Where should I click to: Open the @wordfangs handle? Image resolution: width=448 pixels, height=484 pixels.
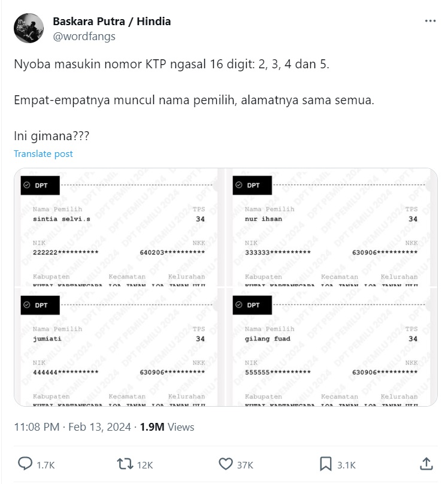click(84, 37)
